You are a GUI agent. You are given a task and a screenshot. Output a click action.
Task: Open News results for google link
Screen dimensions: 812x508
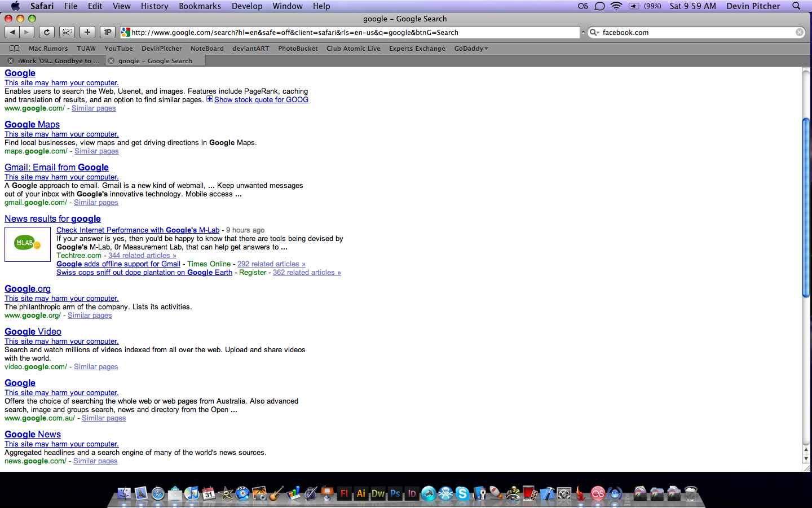click(x=52, y=218)
